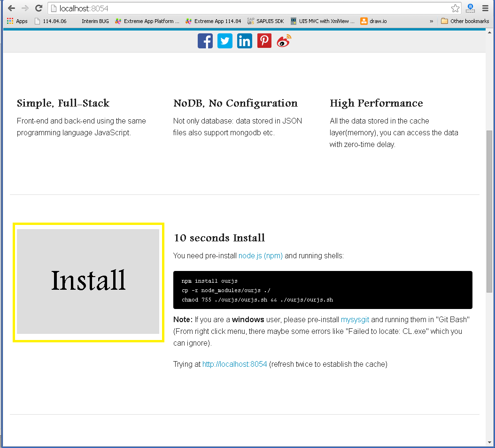Click the vertical scrollbar thumb

click(x=489, y=211)
